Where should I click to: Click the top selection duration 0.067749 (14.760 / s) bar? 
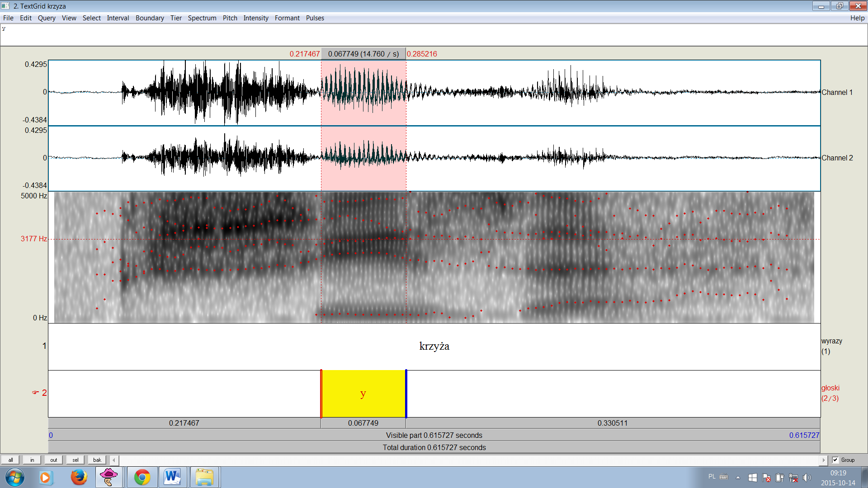pyautogui.click(x=363, y=54)
